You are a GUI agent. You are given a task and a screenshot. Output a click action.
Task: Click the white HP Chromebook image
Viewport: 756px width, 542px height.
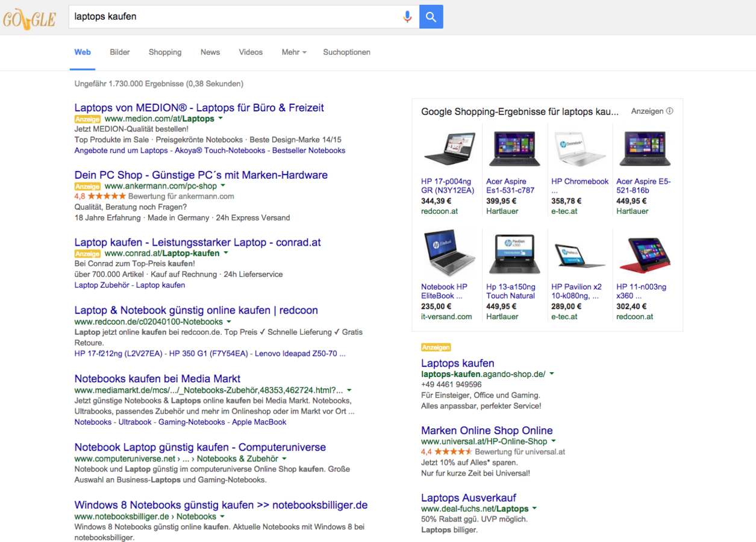pyautogui.click(x=579, y=149)
